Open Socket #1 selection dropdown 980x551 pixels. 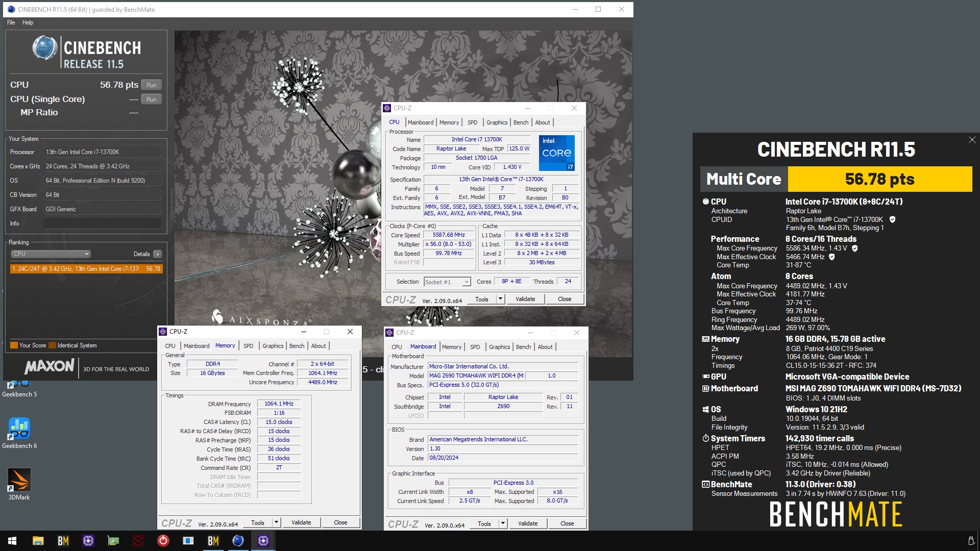pyautogui.click(x=447, y=282)
